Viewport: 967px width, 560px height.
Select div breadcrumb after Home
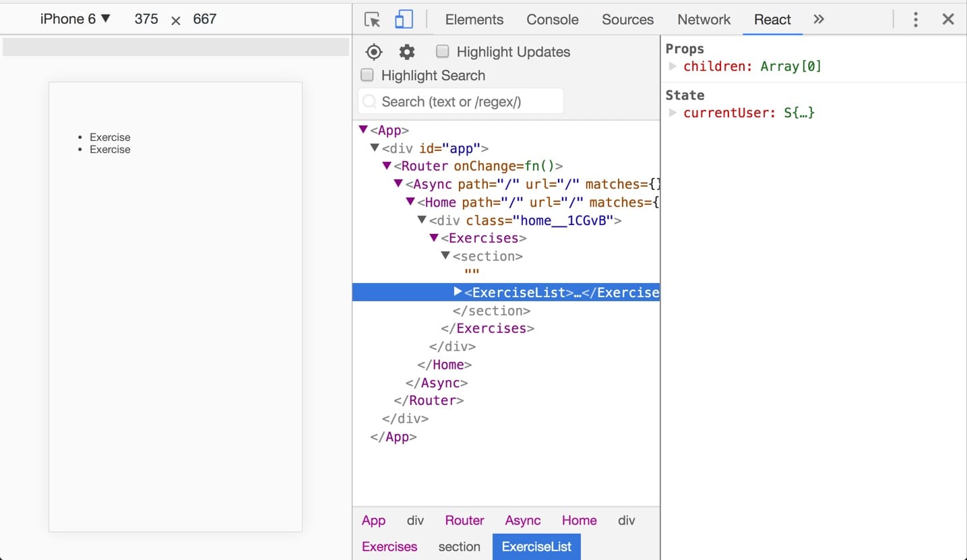[x=627, y=520]
